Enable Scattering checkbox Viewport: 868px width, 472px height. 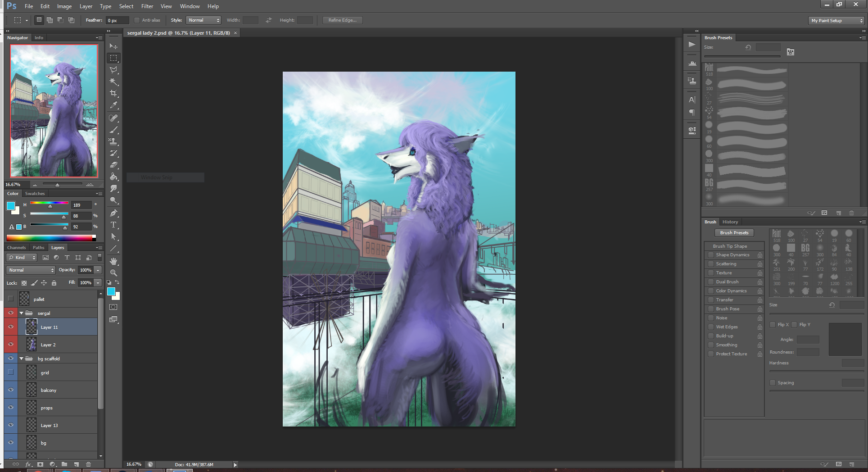(711, 264)
